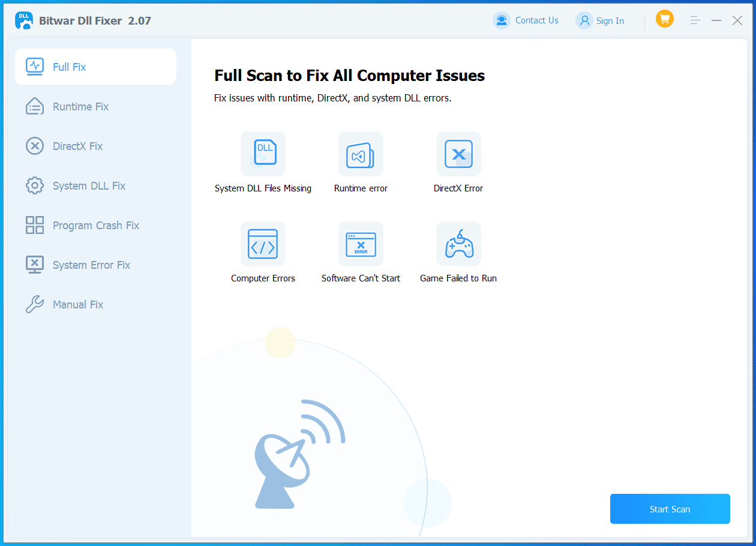Click the 'Software Can't Start' label

coord(361,278)
